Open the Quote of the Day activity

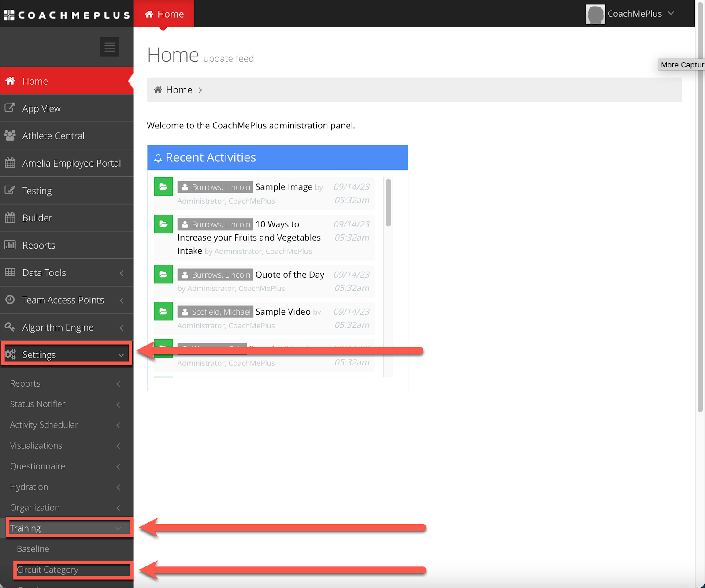[290, 275]
